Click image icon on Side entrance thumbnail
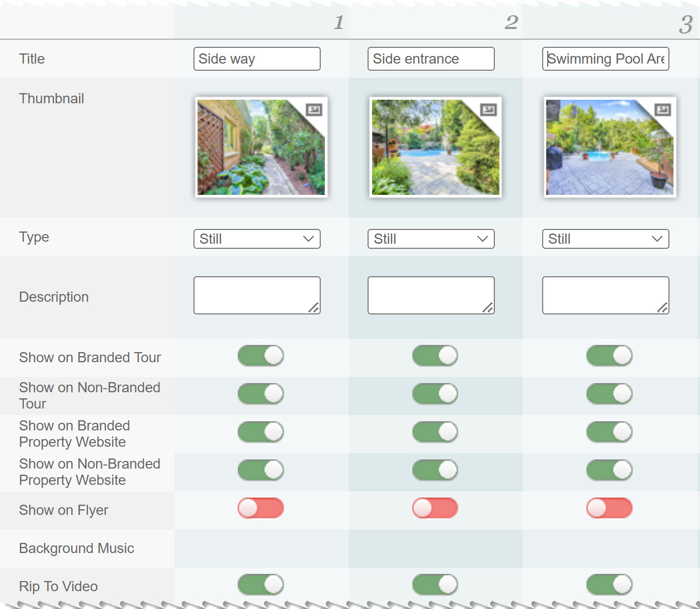The image size is (700, 609). (488, 109)
